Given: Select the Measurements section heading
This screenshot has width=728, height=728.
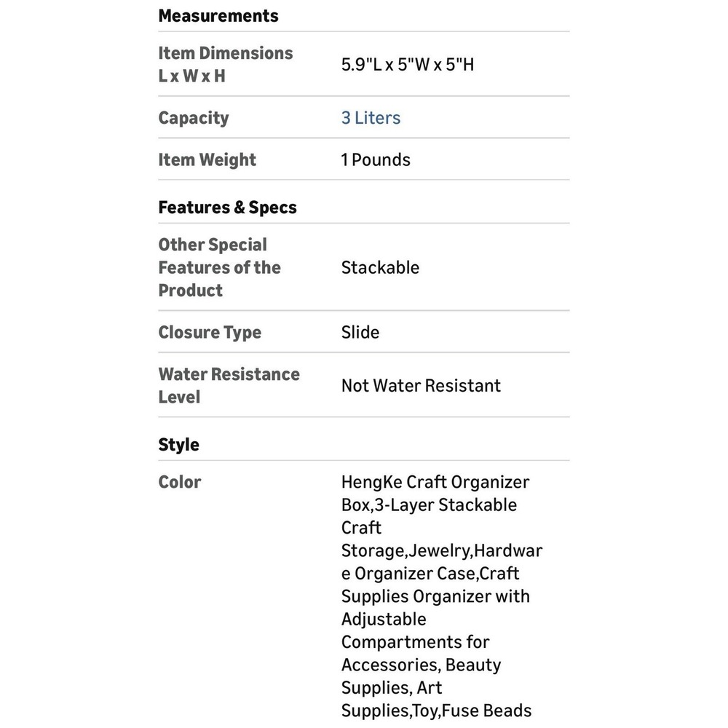Looking at the screenshot, I should tap(218, 16).
